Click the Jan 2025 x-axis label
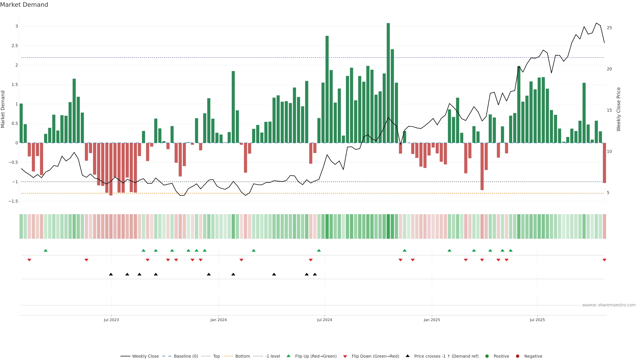This screenshot has width=644, height=362. (432, 320)
